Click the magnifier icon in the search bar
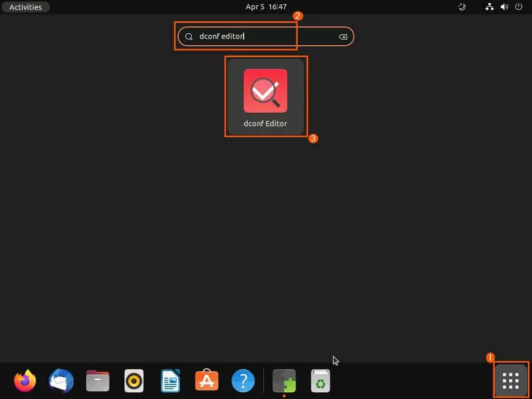The height and width of the screenshot is (399, 532). point(189,37)
